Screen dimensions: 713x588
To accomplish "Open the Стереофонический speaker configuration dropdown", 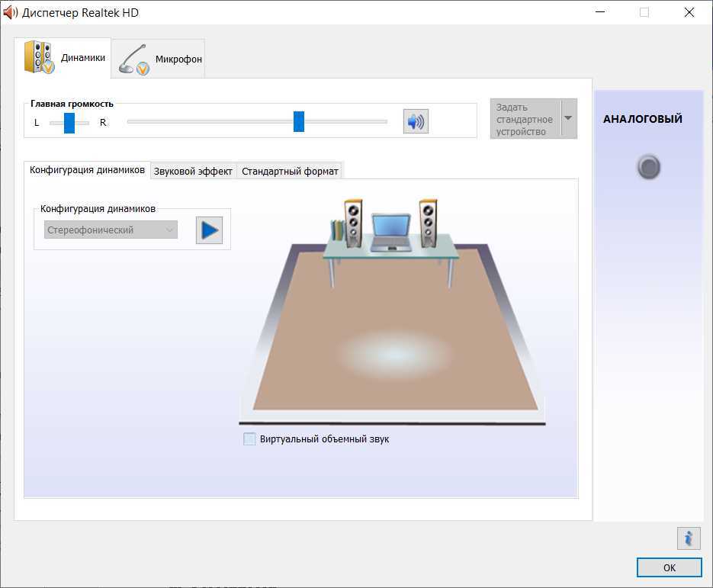I will pyautogui.click(x=111, y=230).
